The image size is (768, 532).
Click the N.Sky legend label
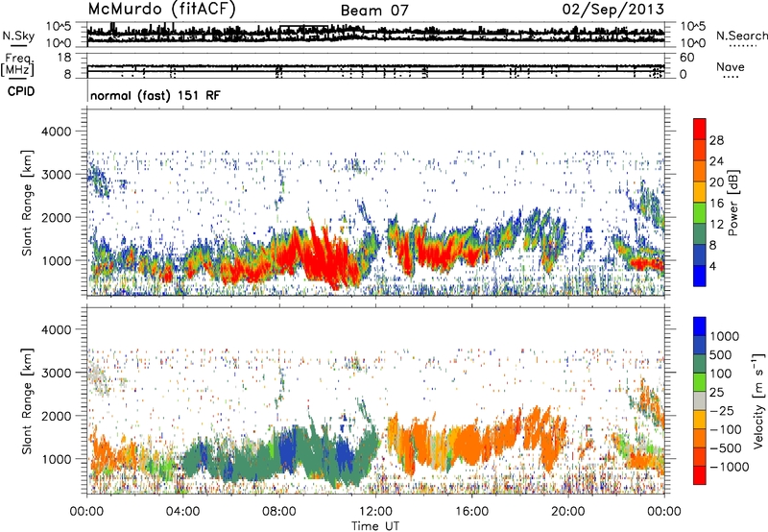18,36
